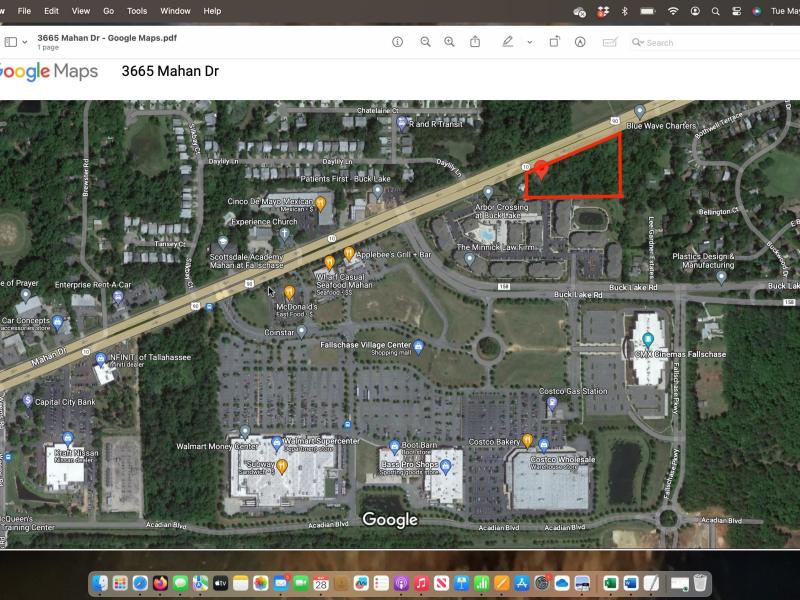Check battery status in menu bar
This screenshot has height=600, width=800.
coord(648,11)
